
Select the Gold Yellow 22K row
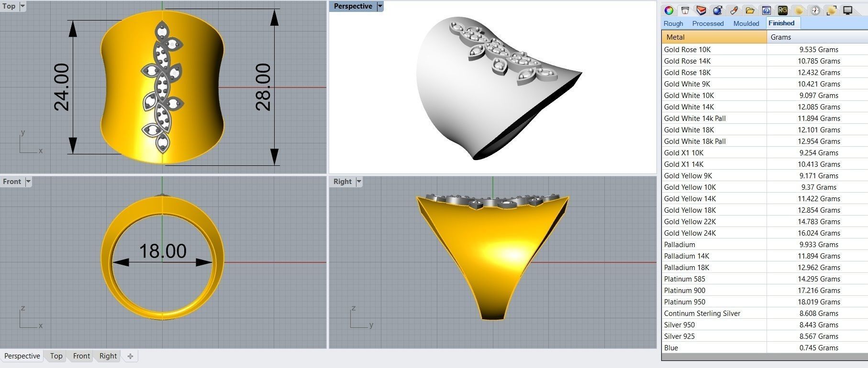(765, 221)
